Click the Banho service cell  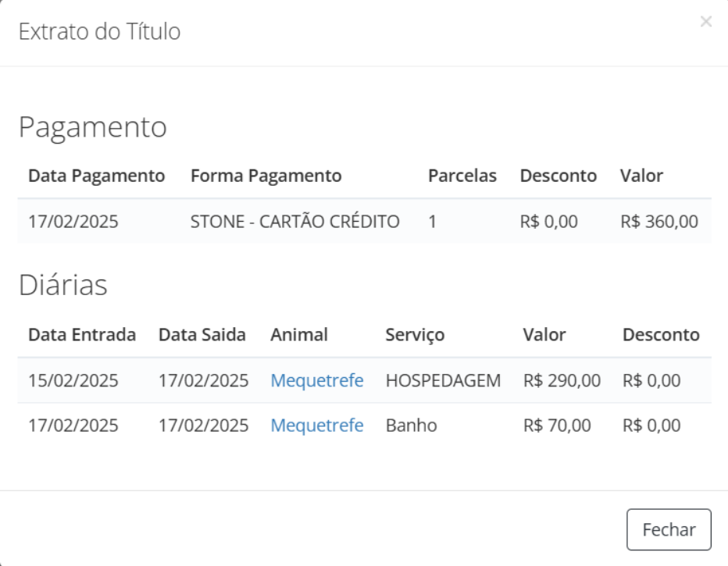(x=412, y=425)
